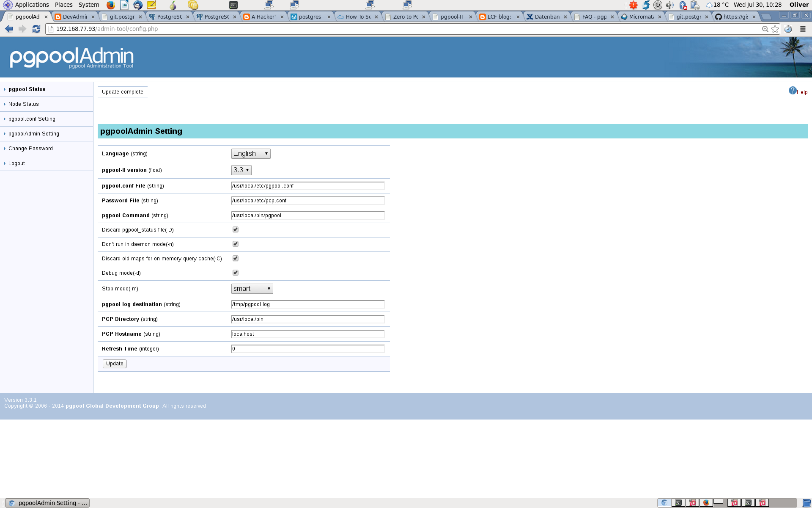Toggle Debug mode(-d) checkbox

coord(236,273)
